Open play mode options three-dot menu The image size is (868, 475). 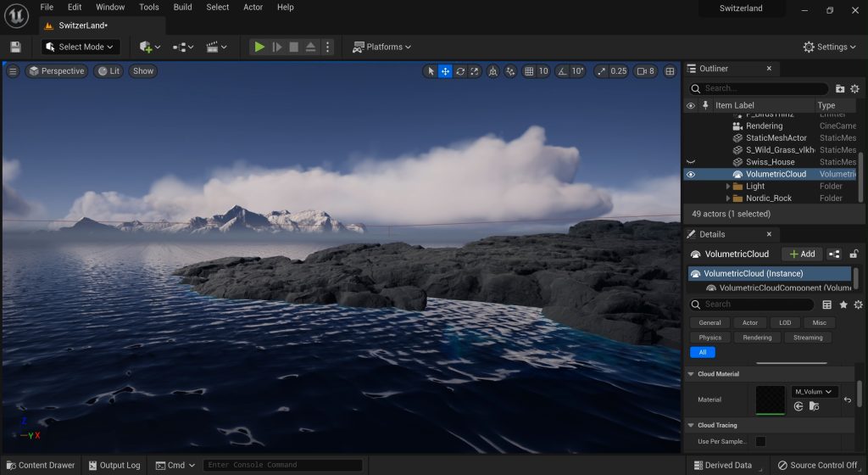point(327,47)
